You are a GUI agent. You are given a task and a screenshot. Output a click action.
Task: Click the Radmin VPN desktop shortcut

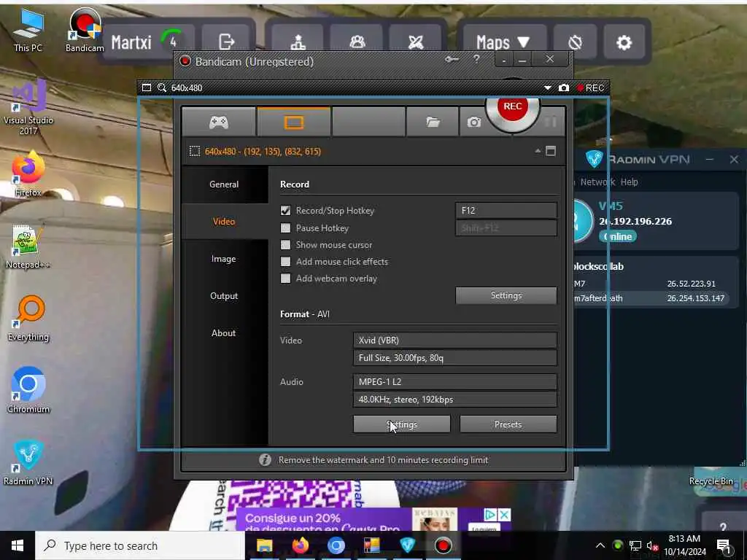[28, 463]
